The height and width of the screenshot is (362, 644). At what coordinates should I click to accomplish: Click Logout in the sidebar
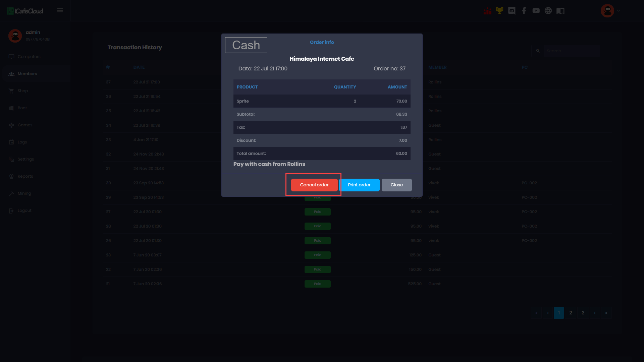24,210
